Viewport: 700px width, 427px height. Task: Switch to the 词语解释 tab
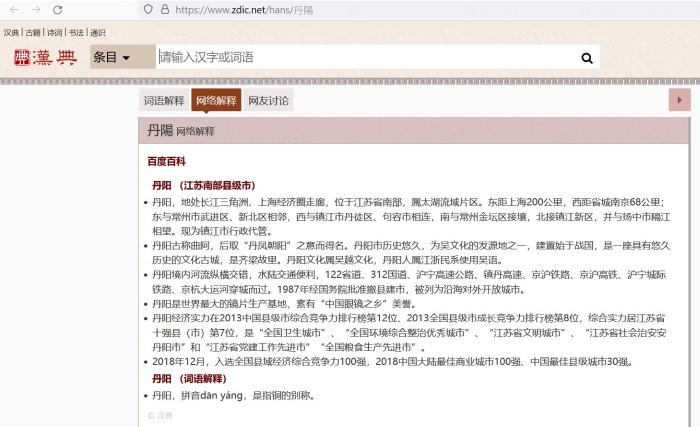pos(164,100)
